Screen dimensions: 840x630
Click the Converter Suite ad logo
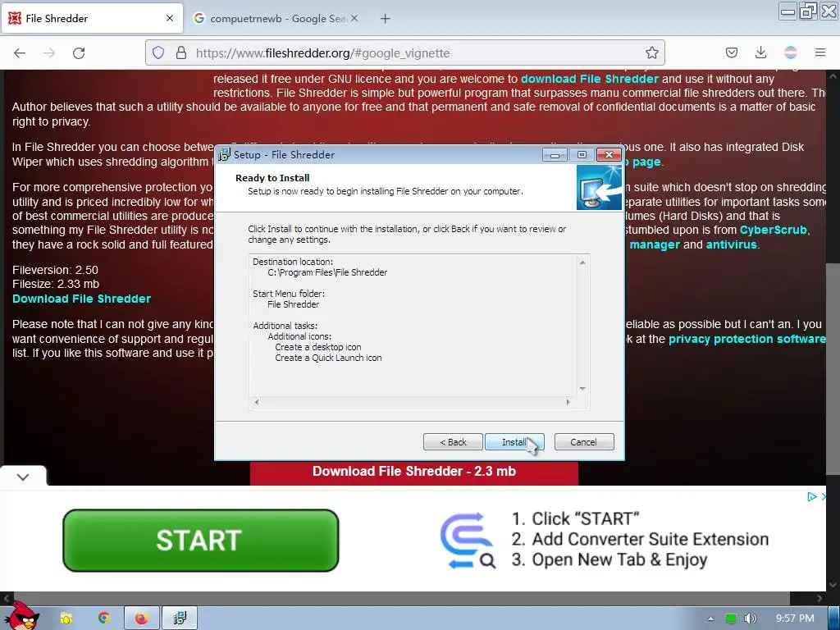pos(467,540)
